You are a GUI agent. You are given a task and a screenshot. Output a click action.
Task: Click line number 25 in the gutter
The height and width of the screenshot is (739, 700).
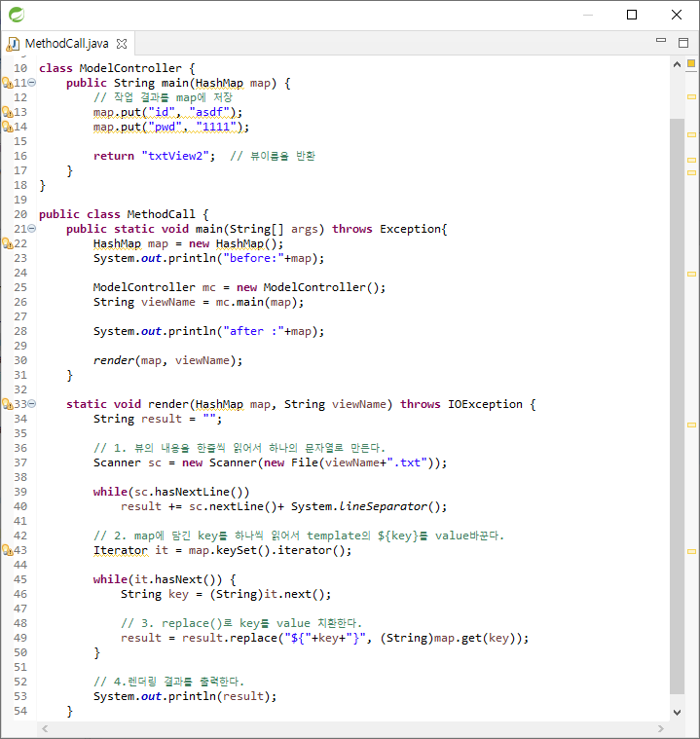click(20, 287)
